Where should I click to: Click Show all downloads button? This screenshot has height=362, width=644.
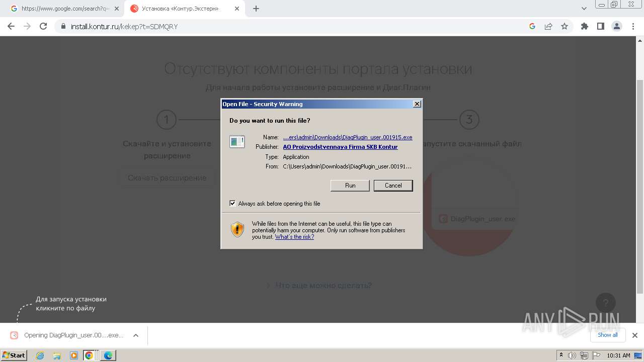[x=607, y=335]
